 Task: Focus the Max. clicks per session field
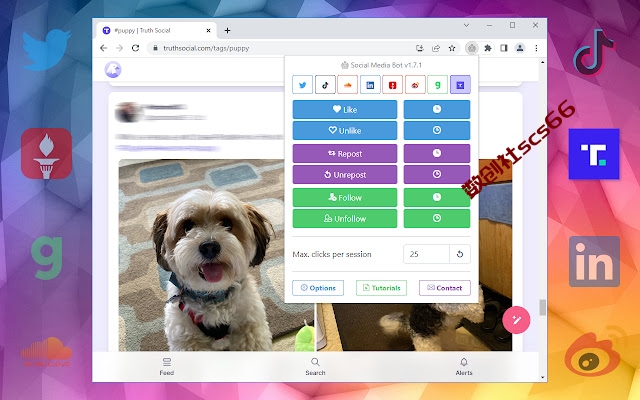pyautogui.click(x=426, y=254)
